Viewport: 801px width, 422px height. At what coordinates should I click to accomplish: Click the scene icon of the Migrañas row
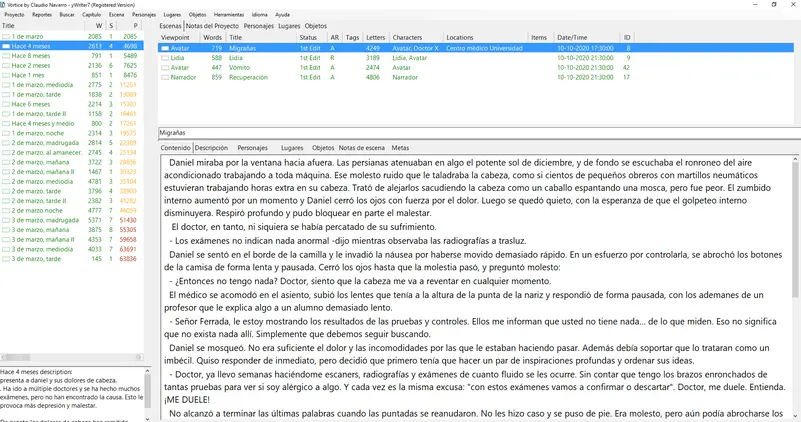165,49
